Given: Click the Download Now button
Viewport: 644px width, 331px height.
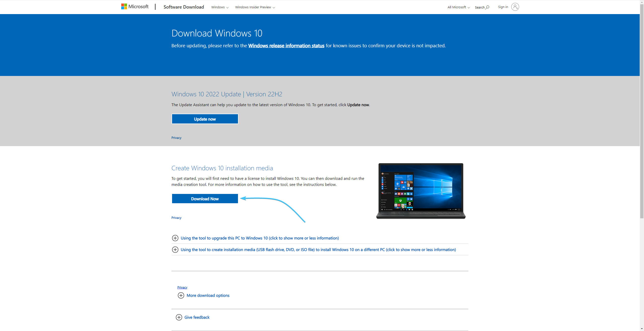Looking at the screenshot, I should click(205, 199).
